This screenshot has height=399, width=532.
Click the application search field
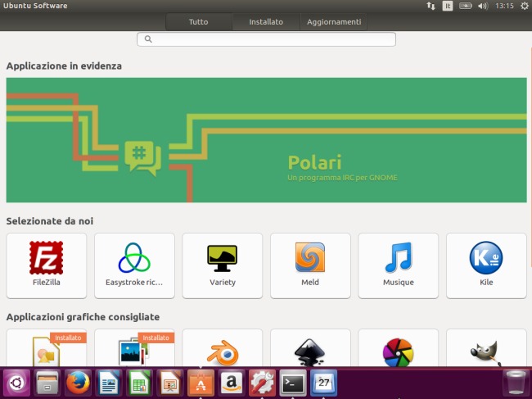click(266, 39)
